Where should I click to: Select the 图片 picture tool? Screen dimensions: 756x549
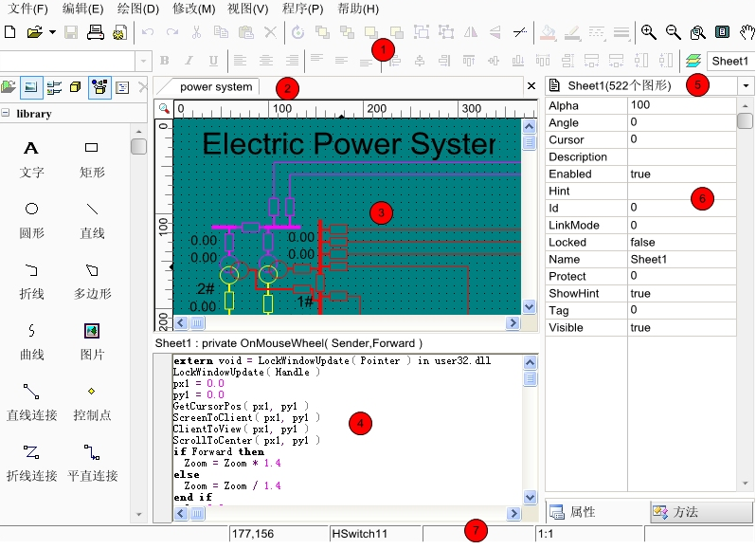point(92,342)
